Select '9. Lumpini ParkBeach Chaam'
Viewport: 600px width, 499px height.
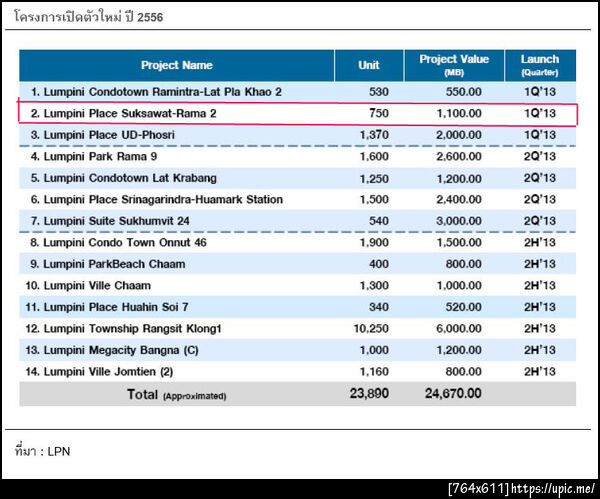click(x=108, y=264)
